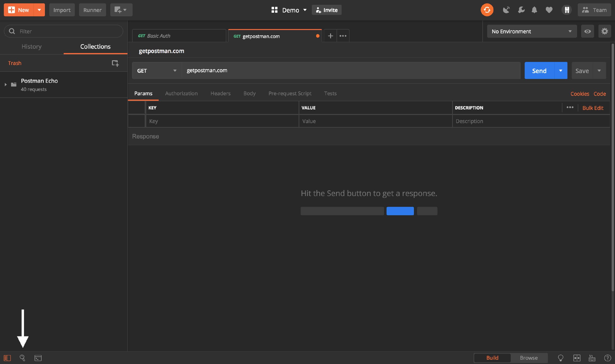615x364 pixels.
Task: Open the Trash link
Action: (15, 63)
